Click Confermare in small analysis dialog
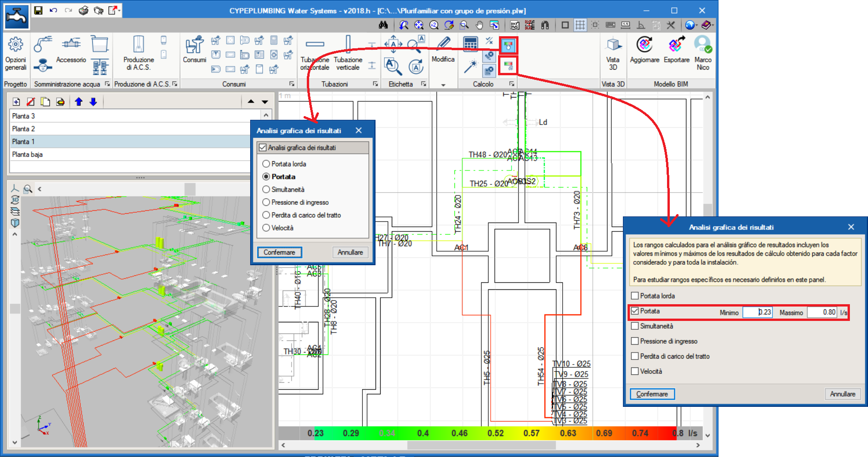 (279, 252)
